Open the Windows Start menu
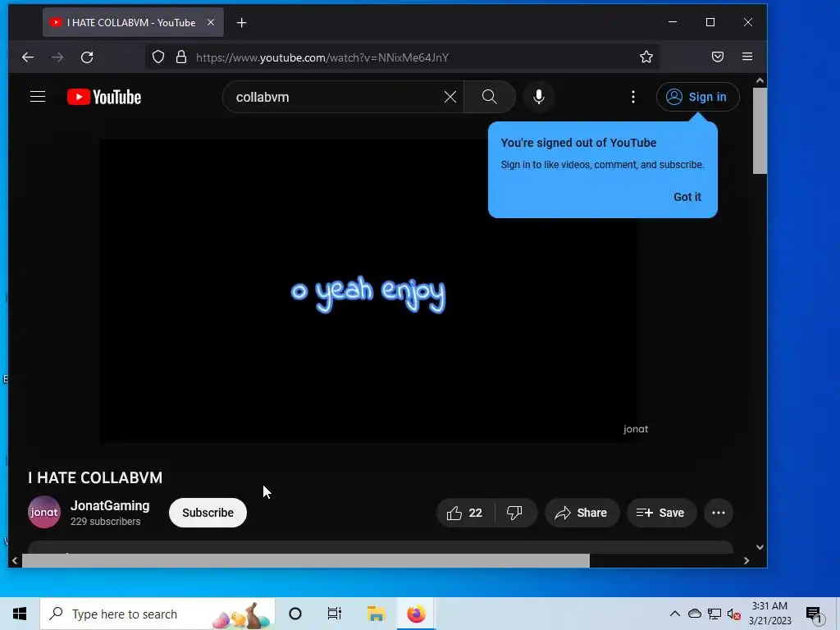This screenshot has height=630, width=840. tap(20, 614)
